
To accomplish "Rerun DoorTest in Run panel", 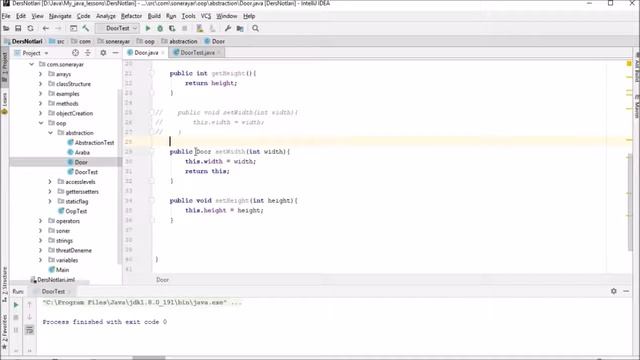I will (16, 305).
